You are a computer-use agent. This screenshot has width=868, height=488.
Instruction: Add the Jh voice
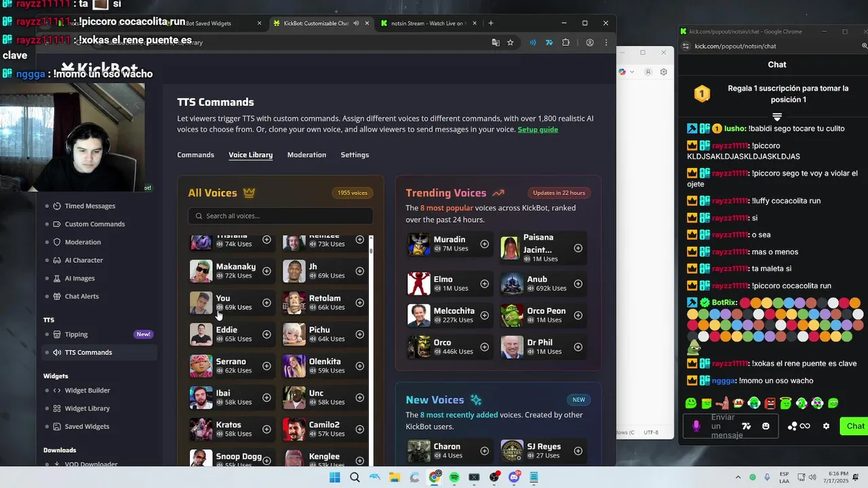pos(359,271)
